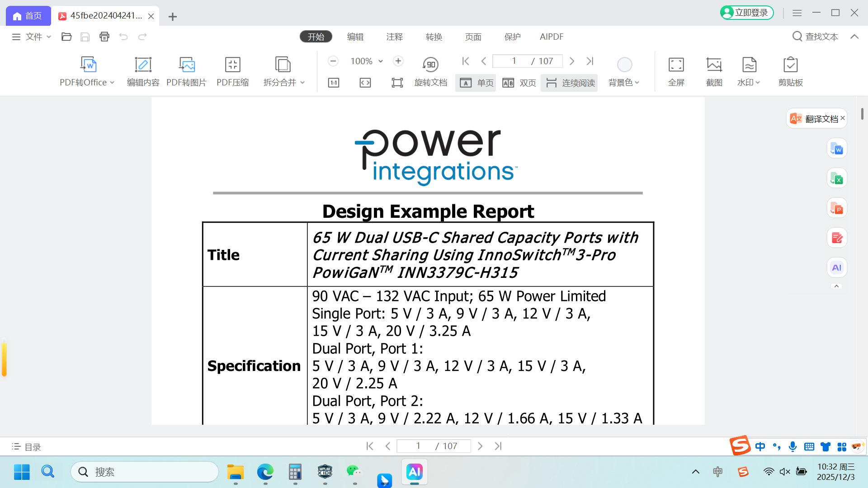The image size is (868, 488).
Task: Open the 保护 protect tab
Action: pyautogui.click(x=513, y=37)
